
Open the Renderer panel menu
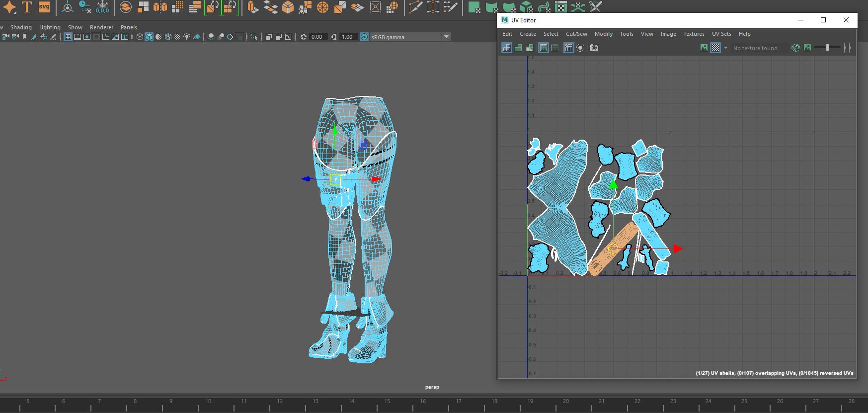point(101,27)
